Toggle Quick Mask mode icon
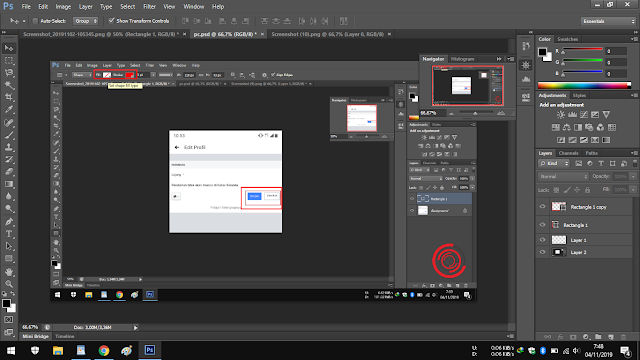 click(x=9, y=320)
